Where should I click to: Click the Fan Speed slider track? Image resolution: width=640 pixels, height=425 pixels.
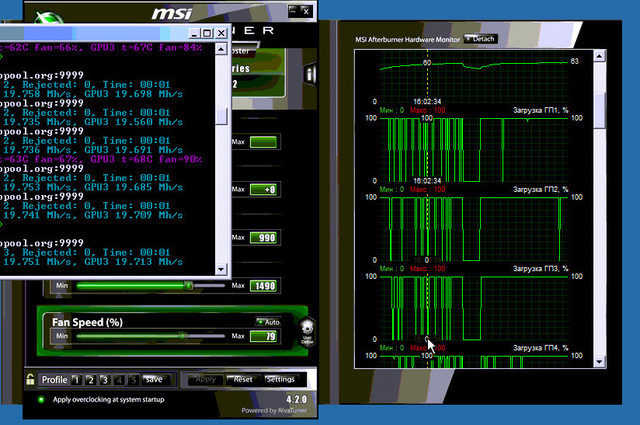(150, 336)
